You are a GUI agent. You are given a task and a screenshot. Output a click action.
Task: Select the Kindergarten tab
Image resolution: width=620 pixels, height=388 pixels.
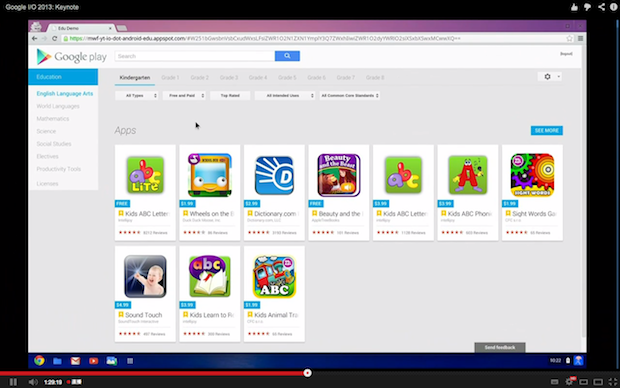135,78
